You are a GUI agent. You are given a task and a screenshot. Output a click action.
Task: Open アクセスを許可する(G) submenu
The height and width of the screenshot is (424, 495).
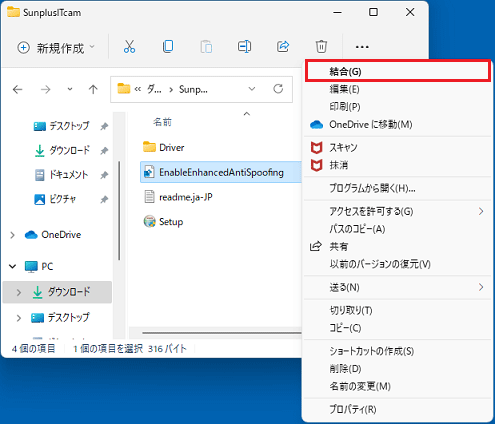(398, 211)
